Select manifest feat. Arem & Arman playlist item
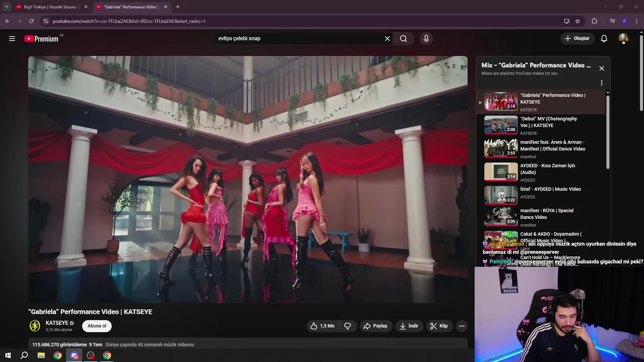Viewport: 644px width, 362px height. (541, 149)
